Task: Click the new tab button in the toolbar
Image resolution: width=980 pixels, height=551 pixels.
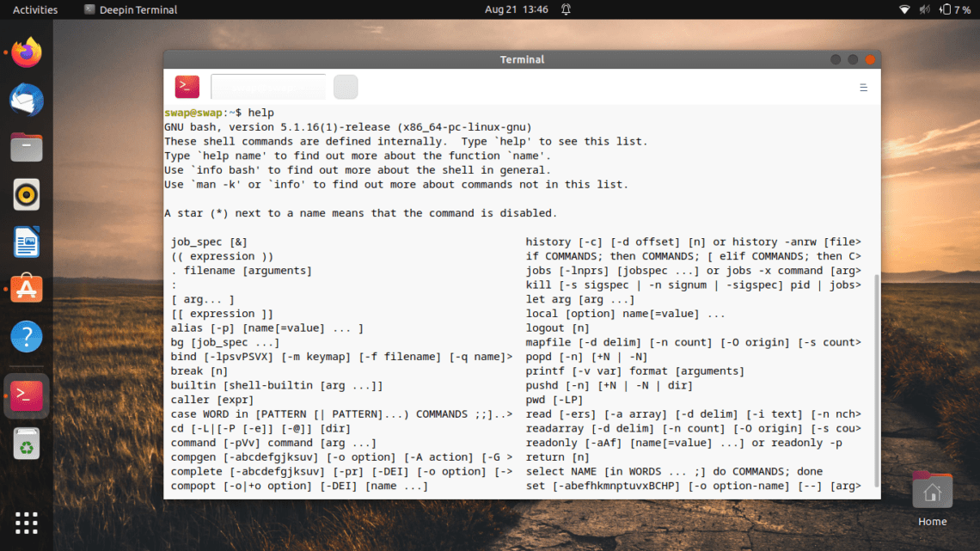Action: pyautogui.click(x=345, y=87)
